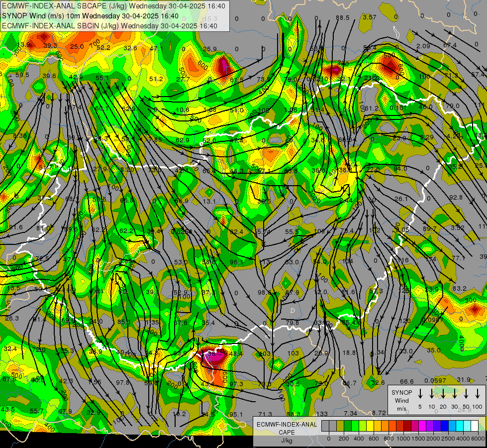Click the map value '59.5'
The width and height of the screenshot is (487, 448).
pyautogui.click(x=22, y=75)
